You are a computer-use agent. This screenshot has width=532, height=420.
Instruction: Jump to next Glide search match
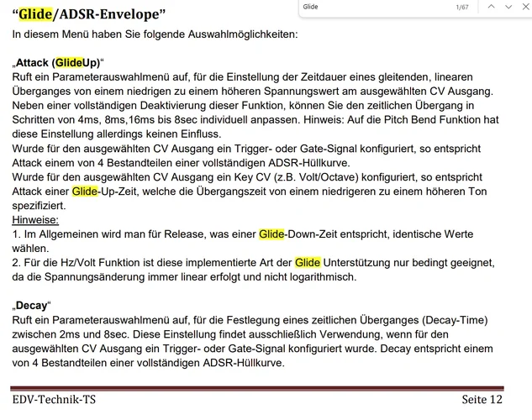pos(508,7)
